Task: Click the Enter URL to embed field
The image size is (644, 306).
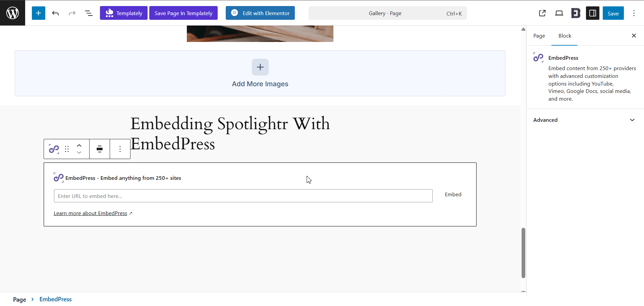Action: pos(243,196)
